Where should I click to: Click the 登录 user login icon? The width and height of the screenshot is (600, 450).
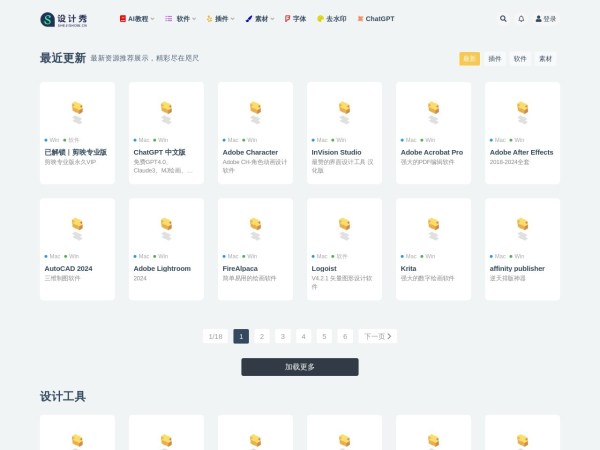tap(545, 19)
